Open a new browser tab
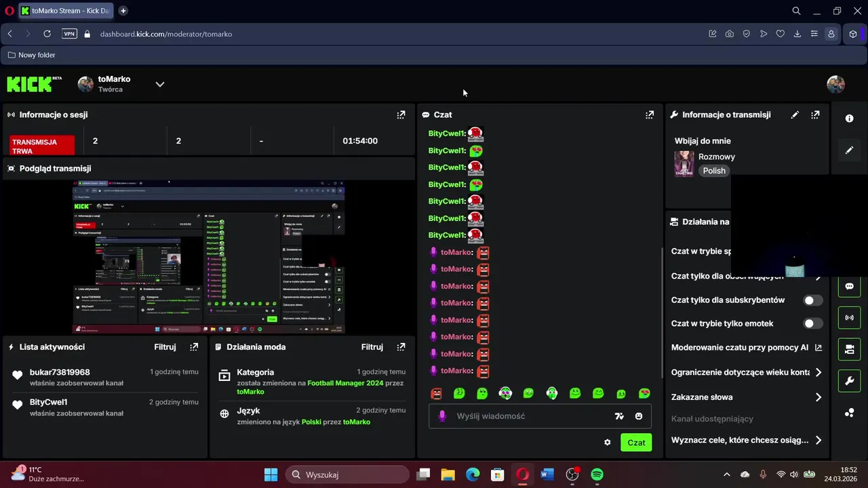868x488 pixels. (123, 11)
